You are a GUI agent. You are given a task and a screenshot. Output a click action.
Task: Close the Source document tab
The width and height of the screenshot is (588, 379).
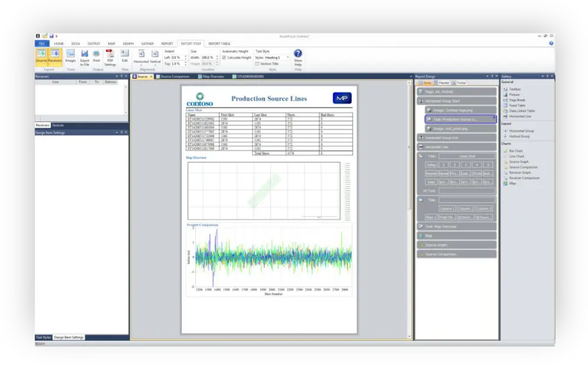pos(151,77)
